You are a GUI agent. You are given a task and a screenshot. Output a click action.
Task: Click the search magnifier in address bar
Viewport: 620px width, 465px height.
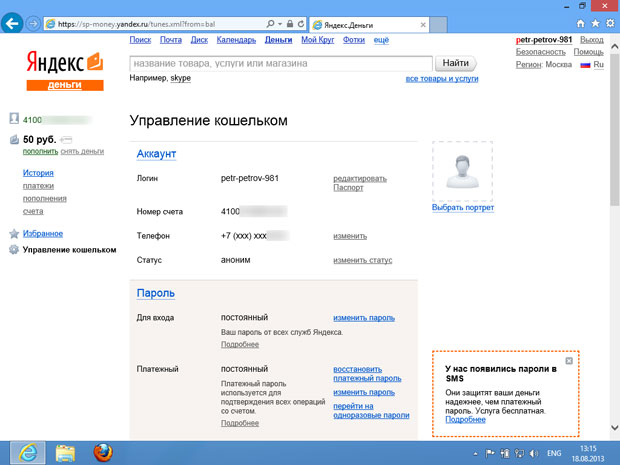pyautogui.click(x=270, y=24)
